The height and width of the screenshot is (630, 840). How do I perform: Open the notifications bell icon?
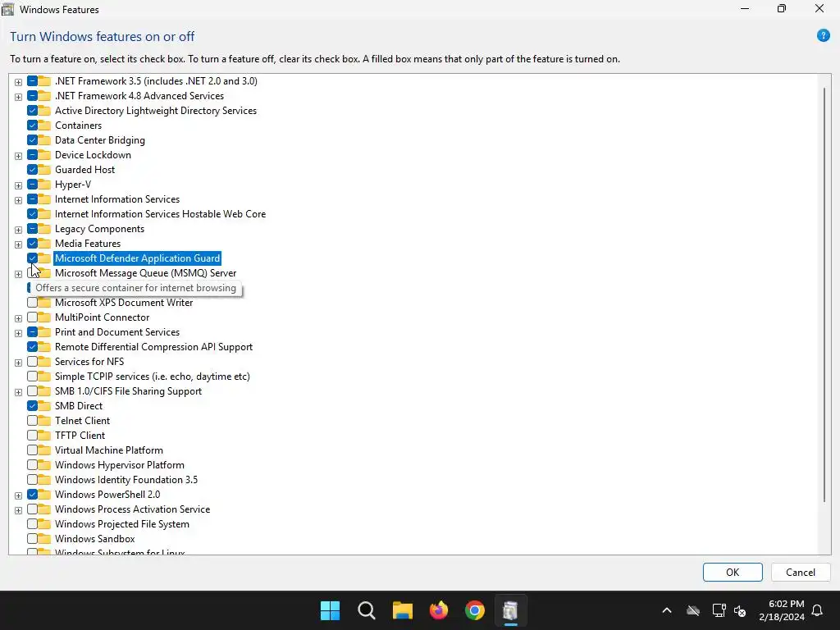pos(818,610)
